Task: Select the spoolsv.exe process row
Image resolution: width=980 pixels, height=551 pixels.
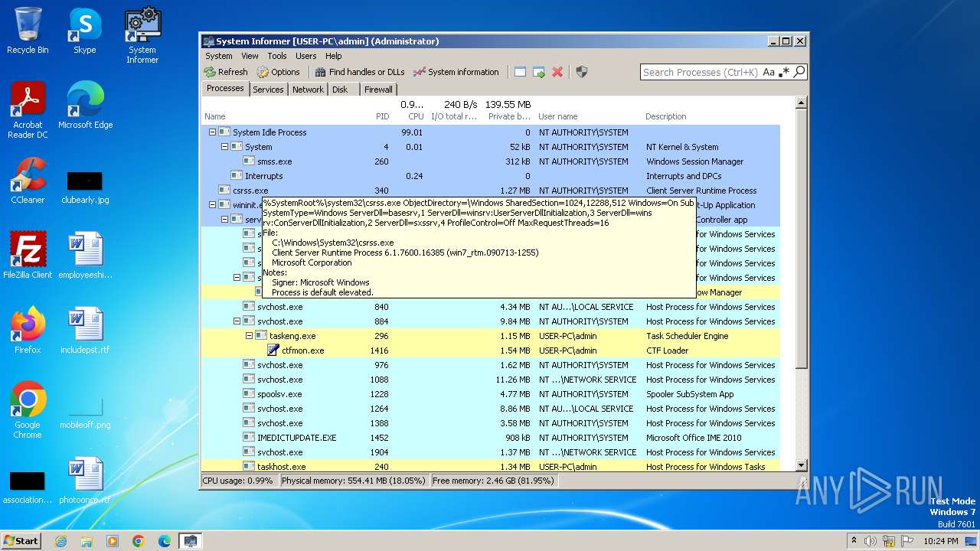Action: click(491, 394)
